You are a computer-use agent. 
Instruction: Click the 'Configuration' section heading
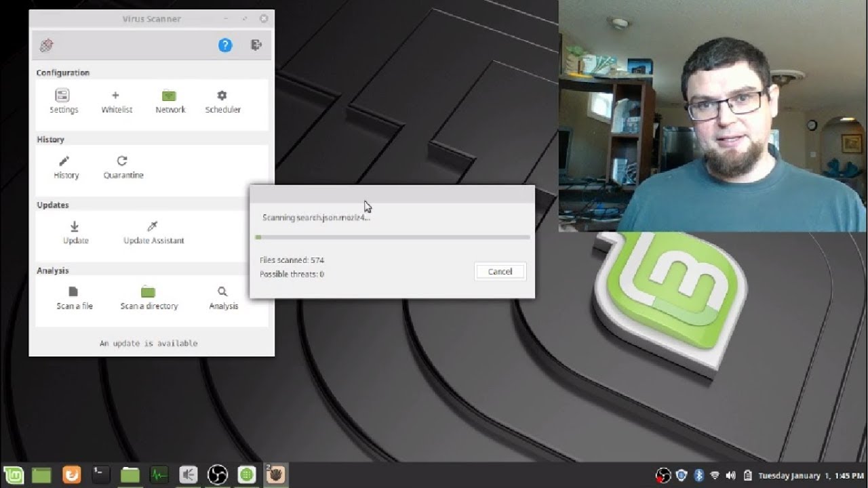[x=62, y=73]
